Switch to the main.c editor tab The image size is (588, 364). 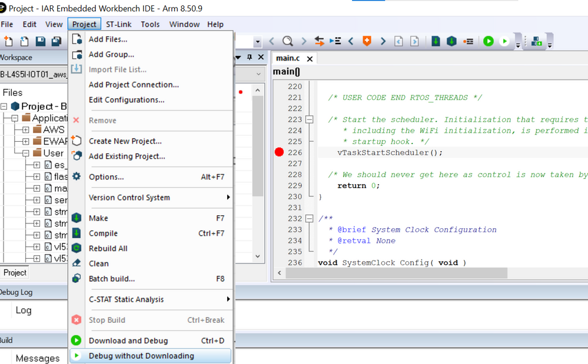click(288, 58)
